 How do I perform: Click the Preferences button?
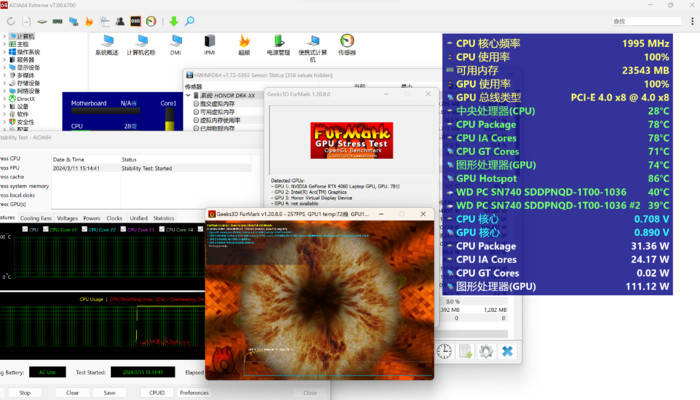point(194,393)
